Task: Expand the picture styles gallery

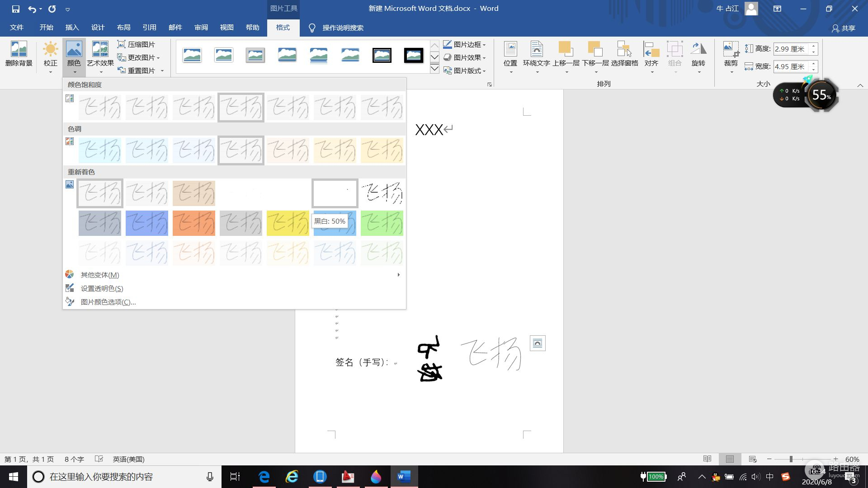Action: point(434,69)
